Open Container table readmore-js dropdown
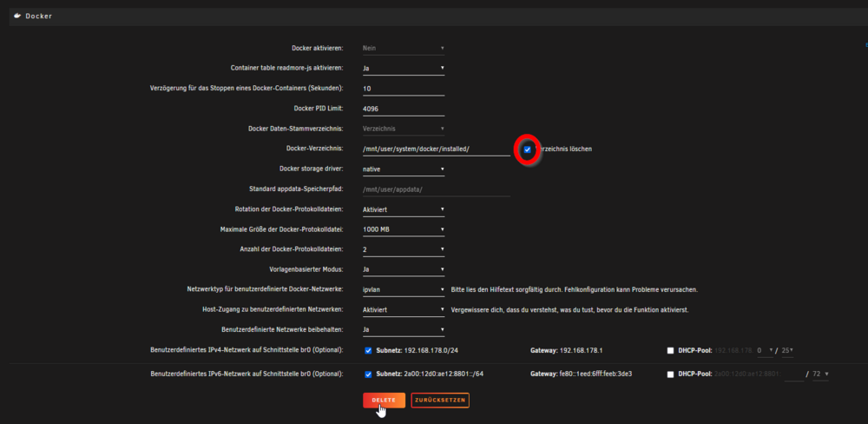Screen dimensions: 868x424 pos(404,68)
